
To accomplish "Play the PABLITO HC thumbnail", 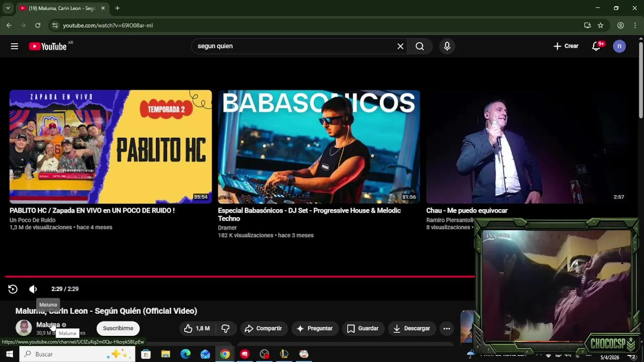I will pos(111,147).
